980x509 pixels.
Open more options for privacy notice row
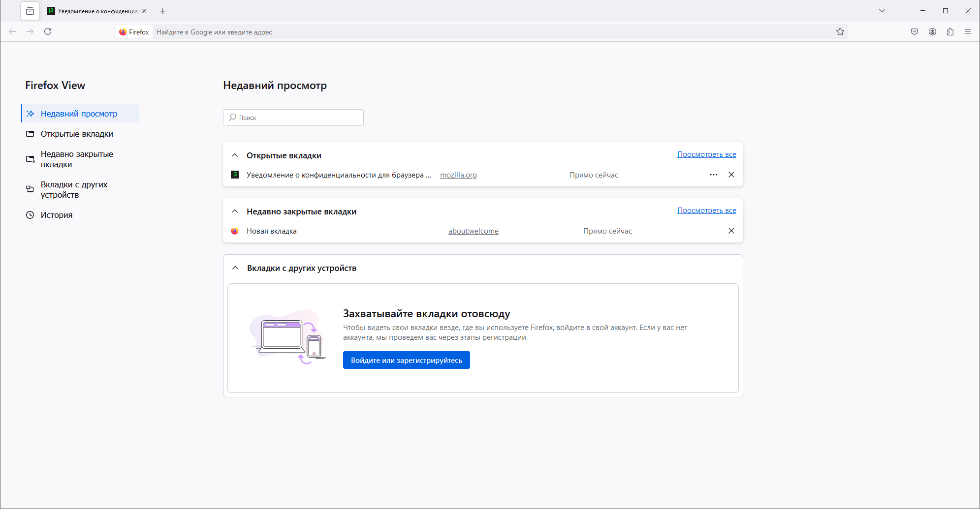tap(714, 175)
